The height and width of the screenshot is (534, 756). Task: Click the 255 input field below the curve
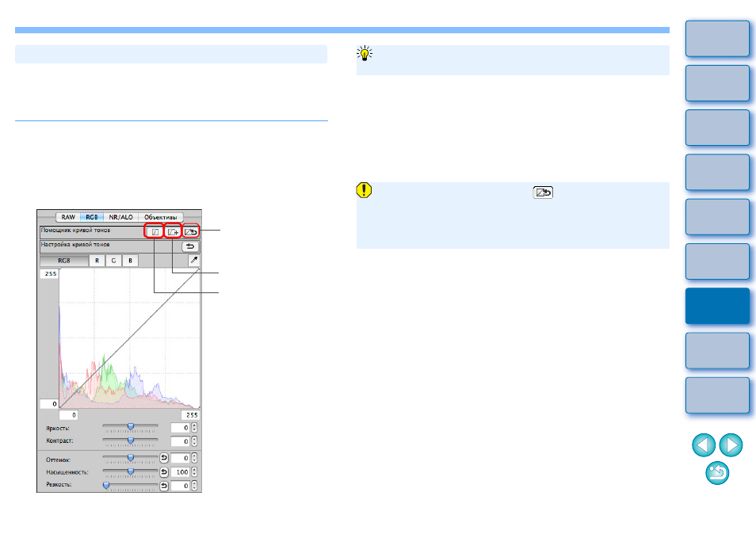[x=190, y=415]
